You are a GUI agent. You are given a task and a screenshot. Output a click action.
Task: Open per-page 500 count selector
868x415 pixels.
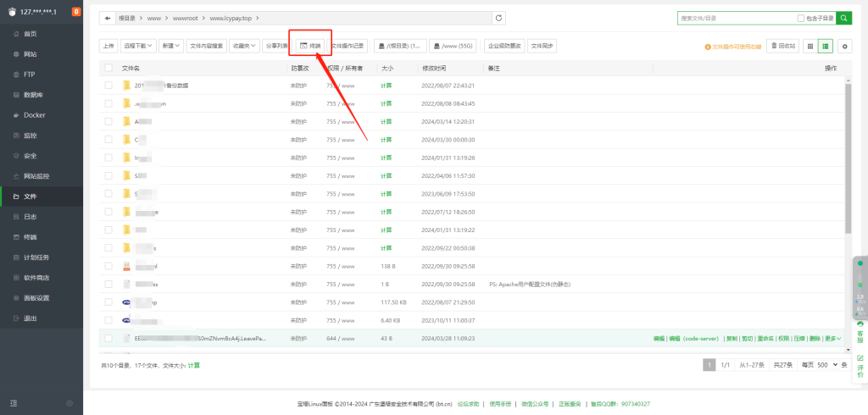click(827, 365)
